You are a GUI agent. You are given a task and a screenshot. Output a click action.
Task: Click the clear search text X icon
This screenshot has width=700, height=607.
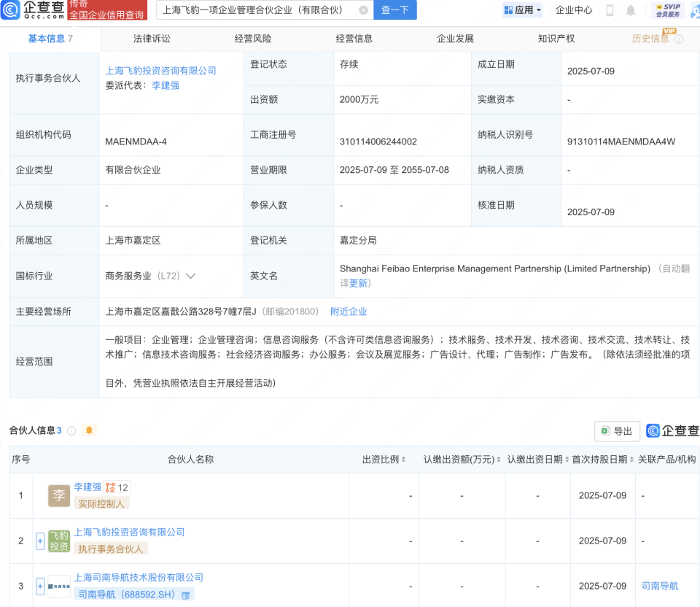point(362,10)
